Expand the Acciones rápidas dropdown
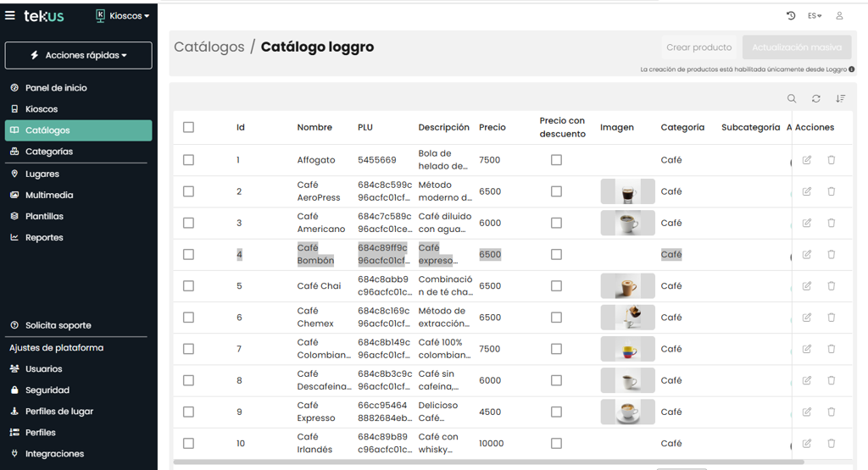The height and width of the screenshot is (470, 868). click(x=79, y=55)
